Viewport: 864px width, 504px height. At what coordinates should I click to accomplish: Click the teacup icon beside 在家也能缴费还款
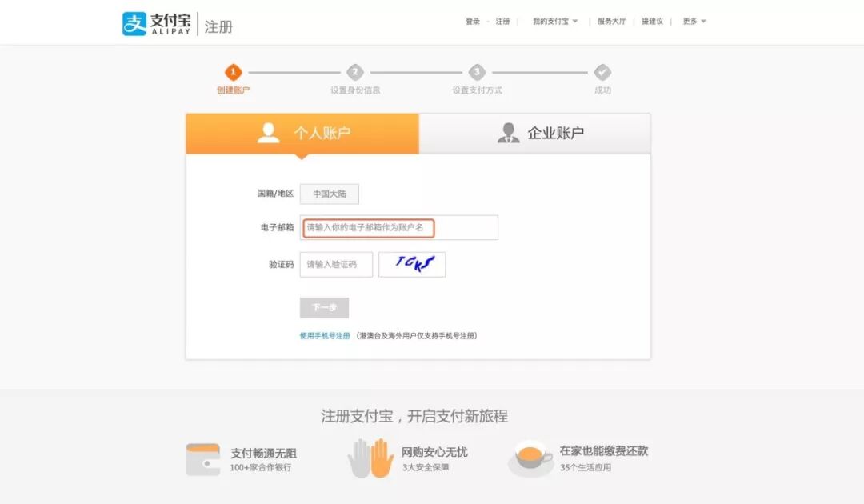click(530, 459)
